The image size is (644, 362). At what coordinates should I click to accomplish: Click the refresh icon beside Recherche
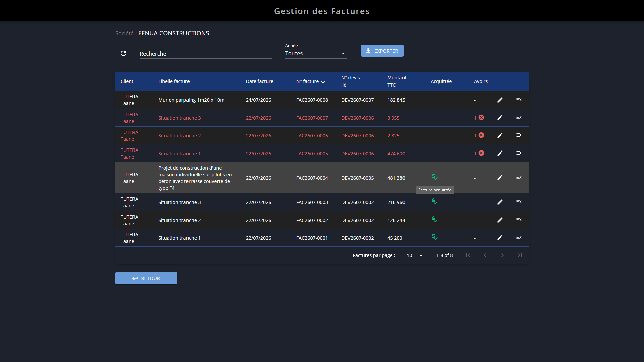click(x=123, y=53)
